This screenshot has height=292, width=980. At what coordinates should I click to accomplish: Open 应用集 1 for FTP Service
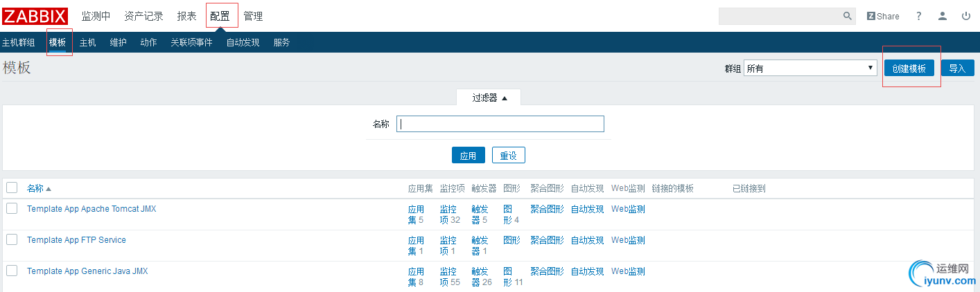(x=416, y=246)
